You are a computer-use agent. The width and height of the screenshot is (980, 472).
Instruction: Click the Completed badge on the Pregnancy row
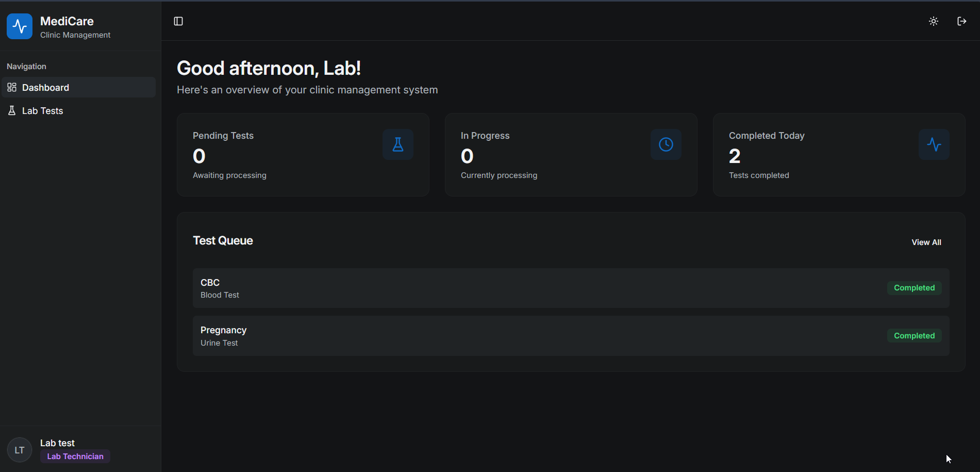(x=914, y=336)
